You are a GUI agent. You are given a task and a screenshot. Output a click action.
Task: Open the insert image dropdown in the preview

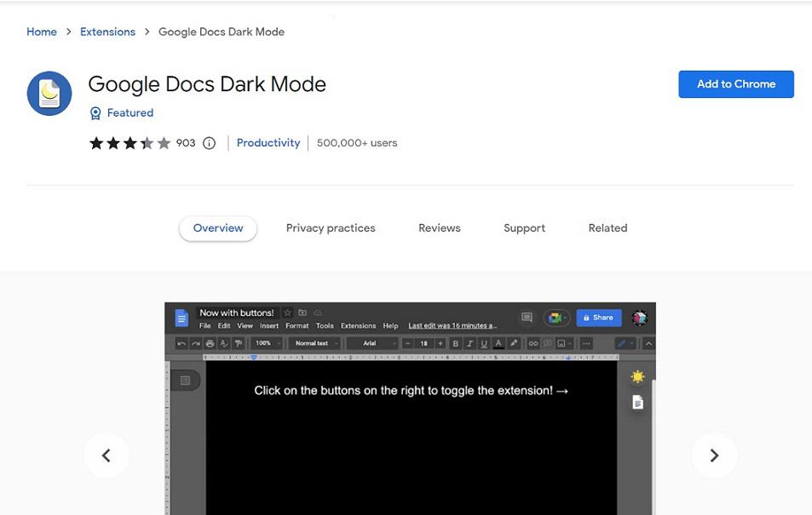pyautogui.click(x=564, y=343)
